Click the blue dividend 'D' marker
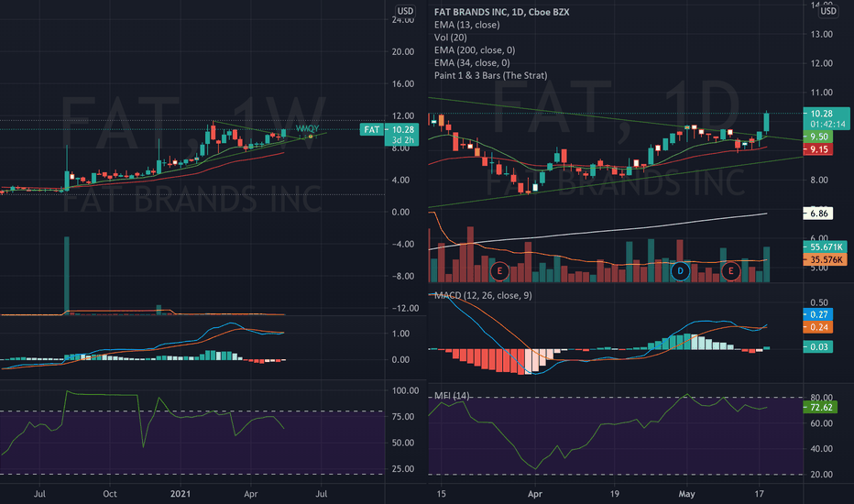Screen dimensions: 854x504 coord(680,271)
